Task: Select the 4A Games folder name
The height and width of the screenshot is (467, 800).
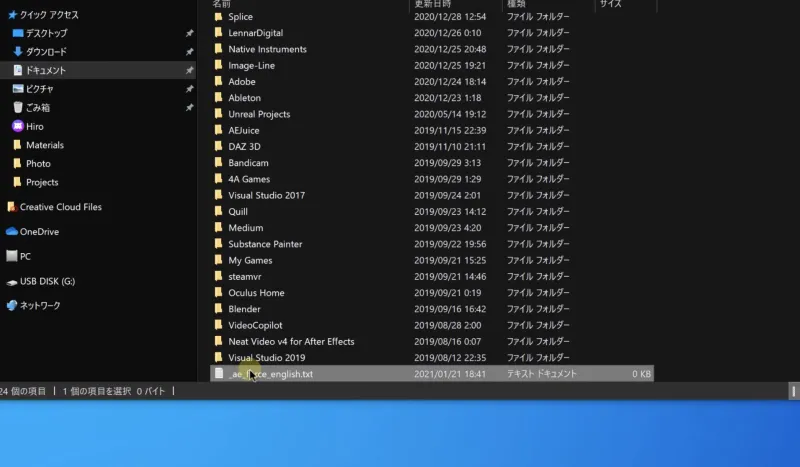Action: pos(249,179)
